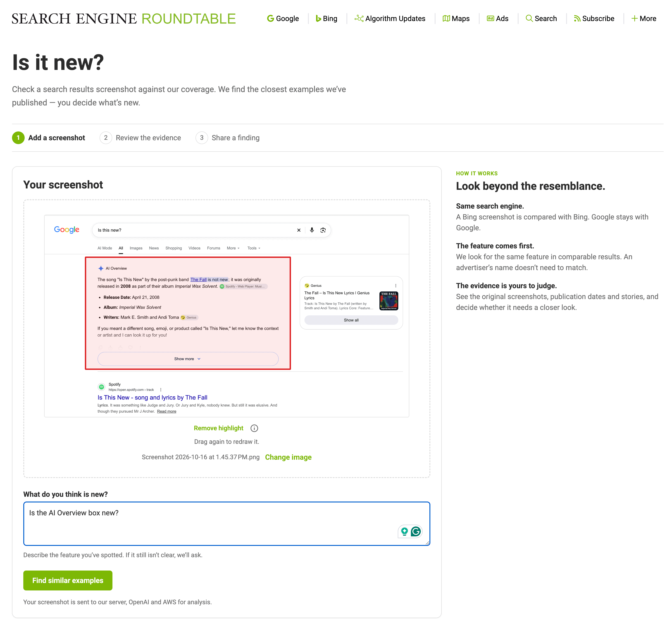
Task: Click the 'Is it new?' page heading
Action: pyautogui.click(x=58, y=62)
